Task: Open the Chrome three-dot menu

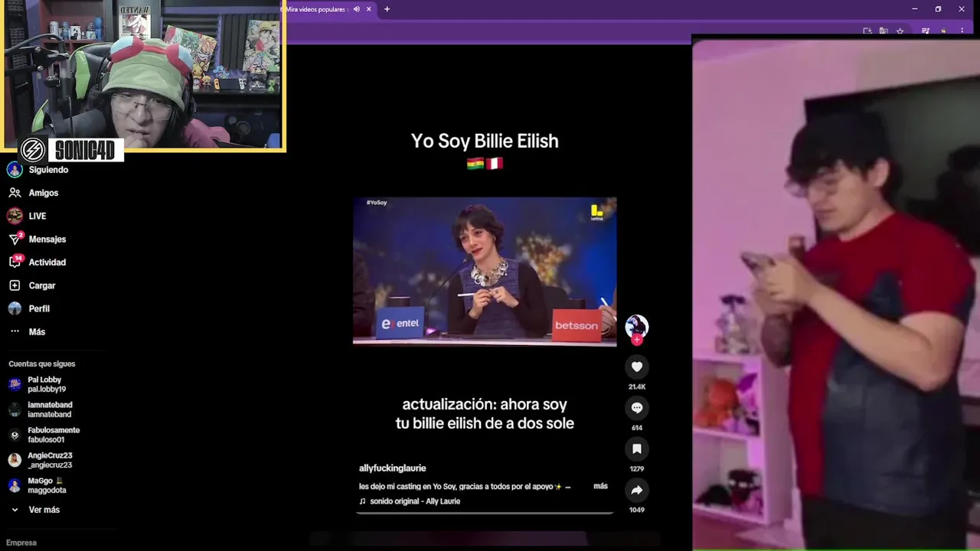Action: point(962,31)
